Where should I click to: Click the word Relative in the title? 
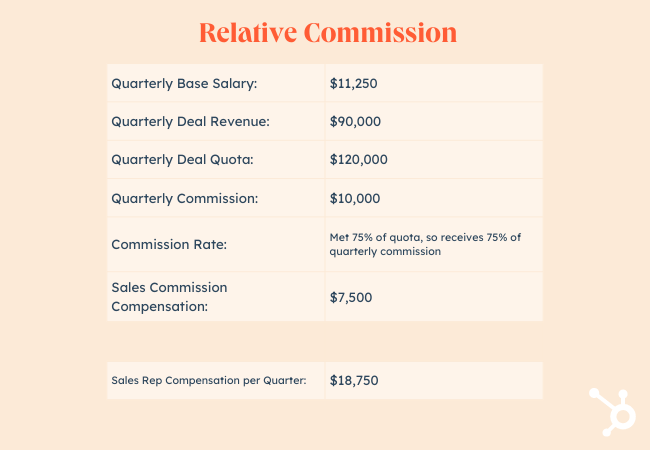(x=248, y=33)
